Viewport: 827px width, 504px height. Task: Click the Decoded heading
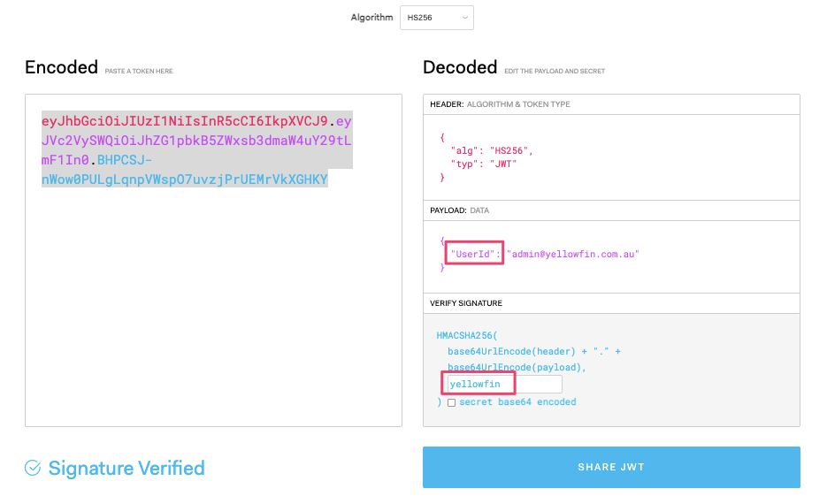click(460, 67)
